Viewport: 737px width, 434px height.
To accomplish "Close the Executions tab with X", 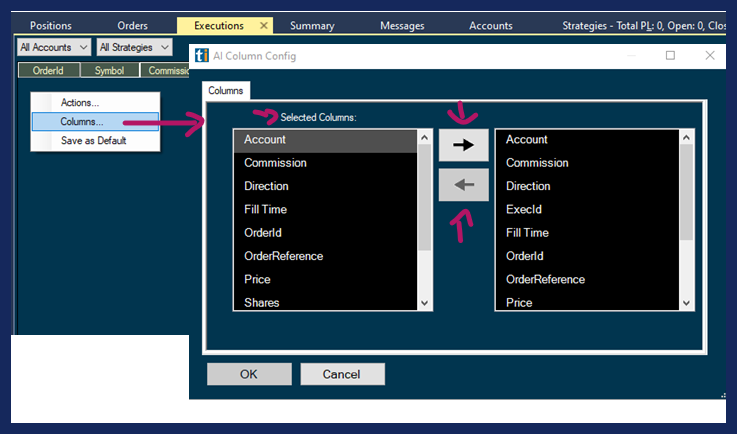I will coord(264,25).
